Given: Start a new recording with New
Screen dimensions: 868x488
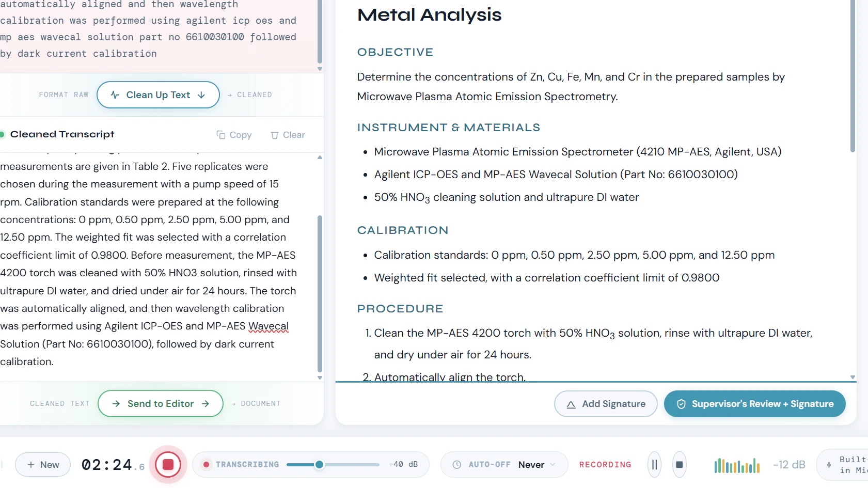Looking at the screenshot, I should pos(43,464).
